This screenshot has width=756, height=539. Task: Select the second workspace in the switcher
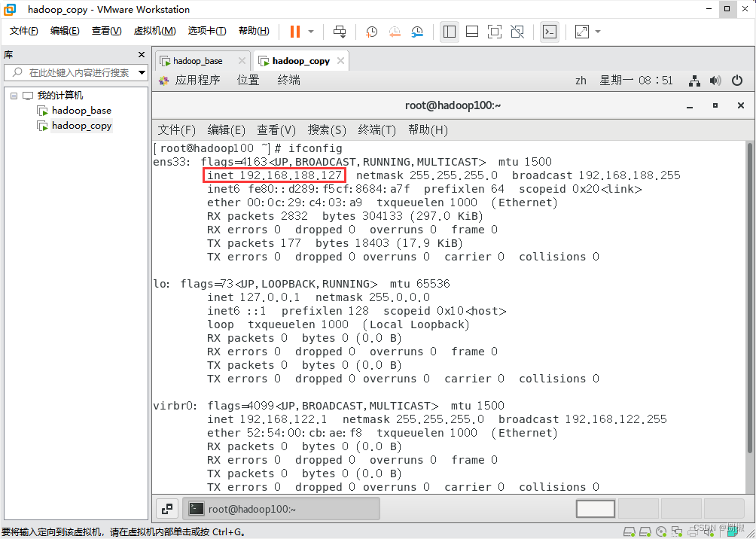point(639,509)
